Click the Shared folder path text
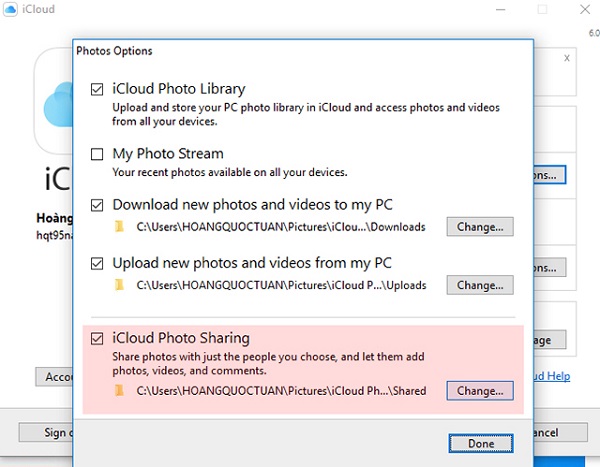 281,390
